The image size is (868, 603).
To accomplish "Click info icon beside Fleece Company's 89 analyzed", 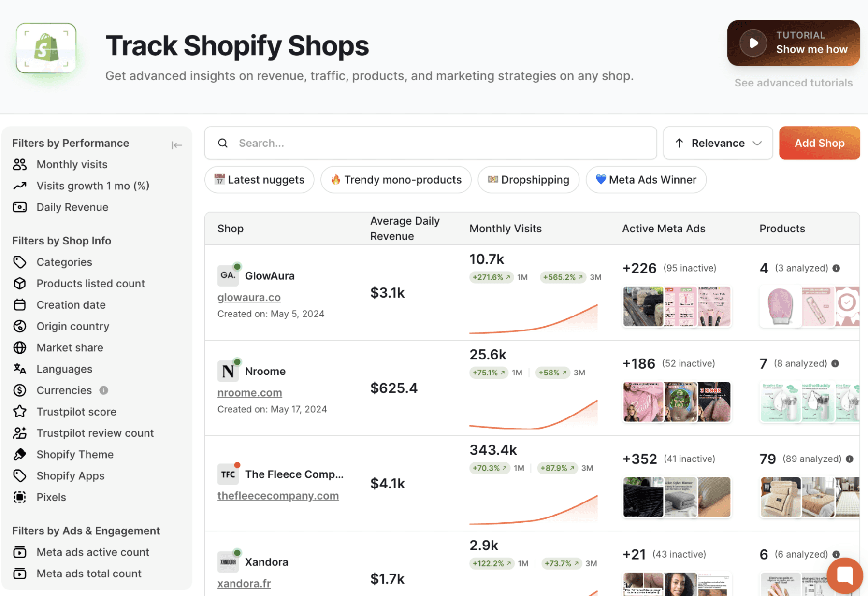I will pos(850,459).
